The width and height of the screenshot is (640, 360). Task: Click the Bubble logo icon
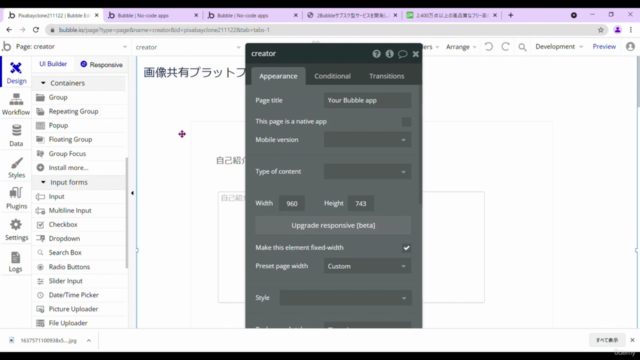pyautogui.click(x=7, y=47)
